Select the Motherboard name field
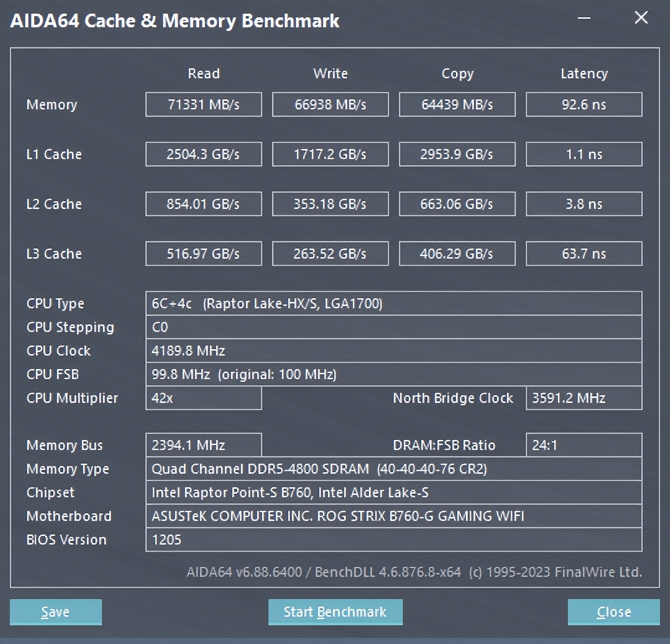The height and width of the screenshot is (644, 670). click(395, 516)
